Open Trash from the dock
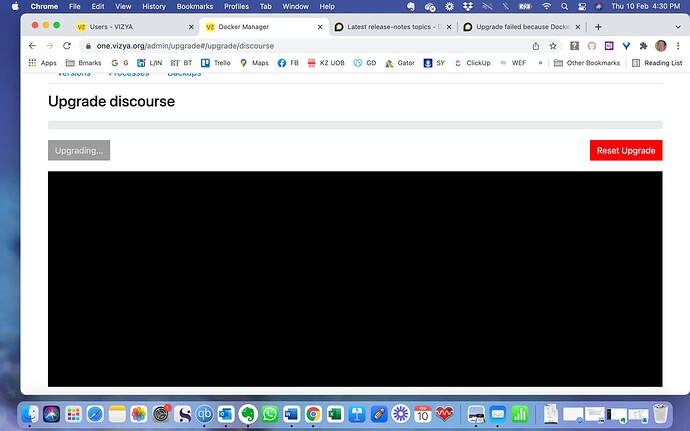The width and height of the screenshot is (690, 431). coord(661,414)
